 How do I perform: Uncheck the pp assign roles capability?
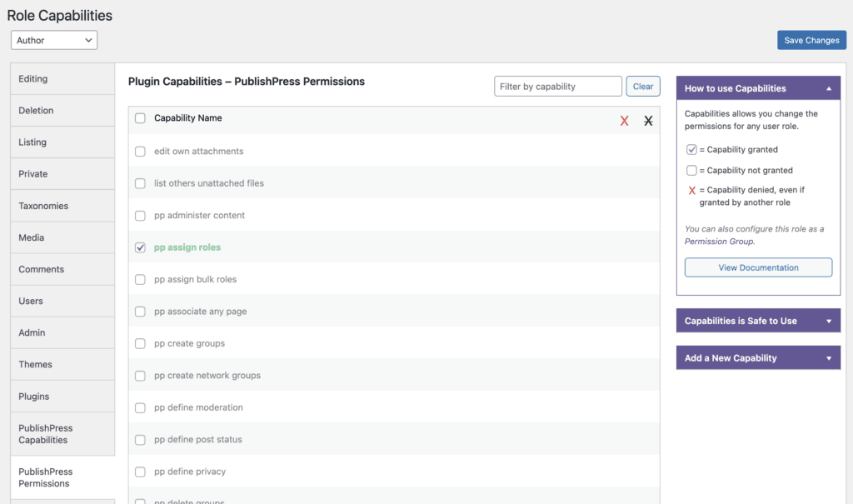[x=139, y=247]
